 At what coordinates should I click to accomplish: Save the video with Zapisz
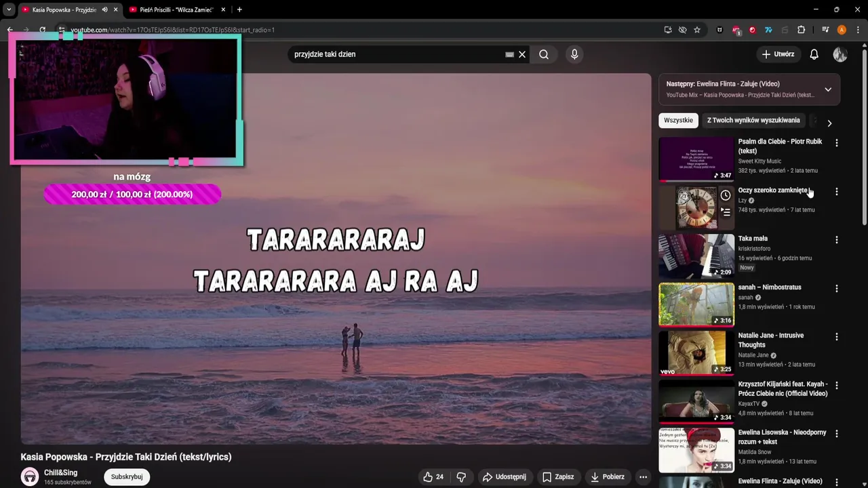(x=557, y=476)
